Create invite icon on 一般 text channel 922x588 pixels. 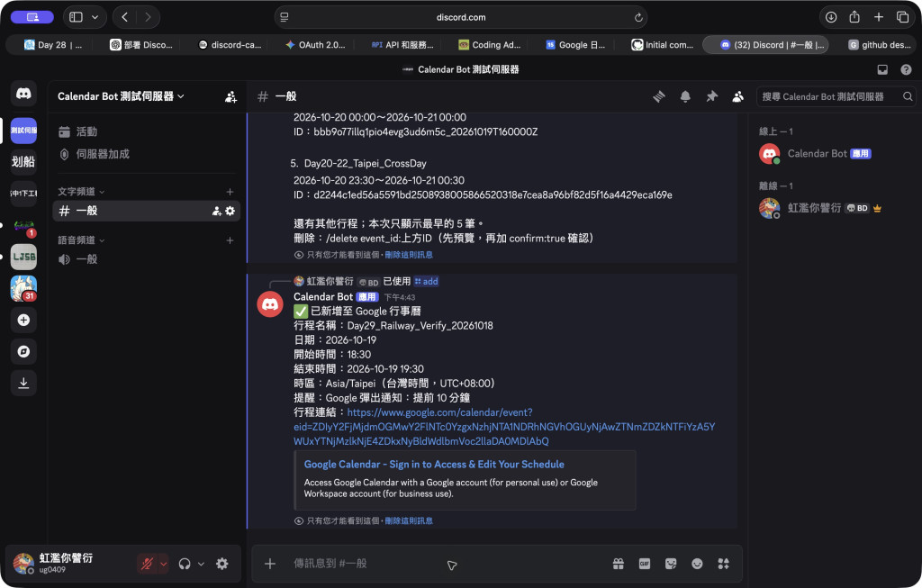coord(216,211)
